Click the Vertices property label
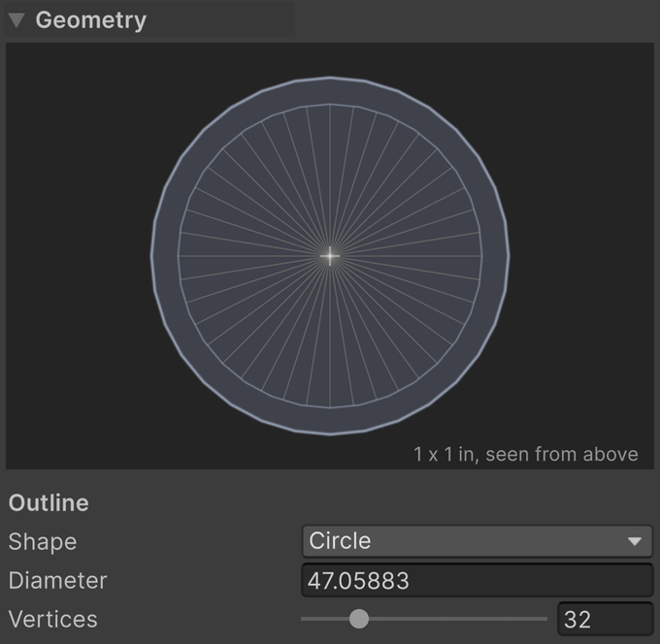Image resolution: width=660 pixels, height=644 pixels. tap(53, 619)
